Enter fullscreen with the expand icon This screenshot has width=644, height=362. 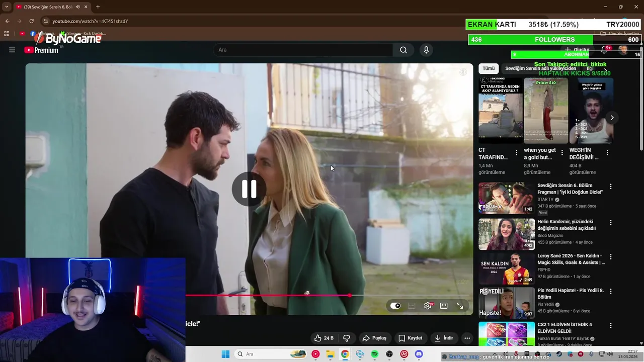coord(460,306)
